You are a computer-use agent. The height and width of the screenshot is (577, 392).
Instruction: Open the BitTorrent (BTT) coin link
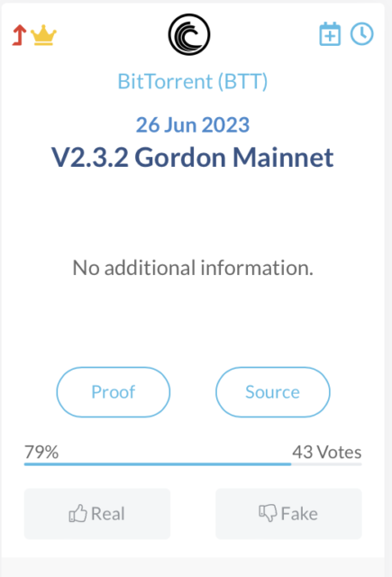click(193, 81)
